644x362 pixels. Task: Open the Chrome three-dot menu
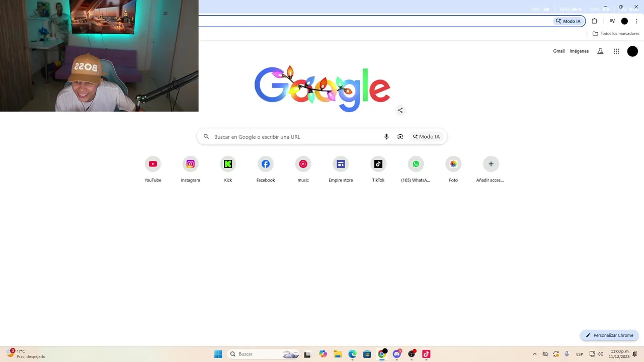point(636,21)
